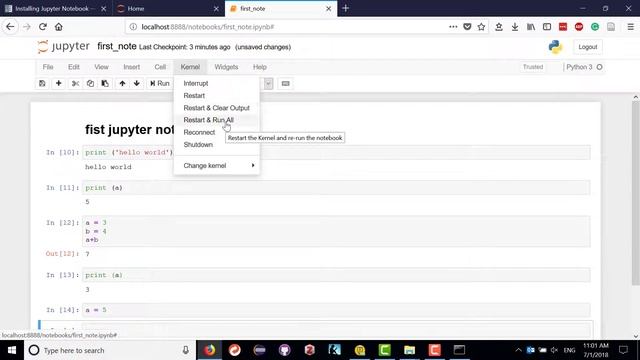The height and width of the screenshot is (360, 640).
Task: Toggle Firefox sidebar icon
Action: click(547, 27)
